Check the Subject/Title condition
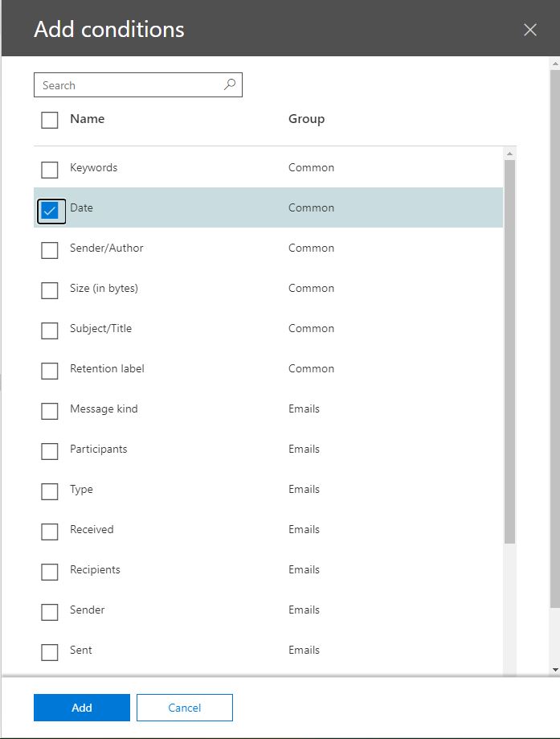The image size is (560, 739). click(50, 330)
